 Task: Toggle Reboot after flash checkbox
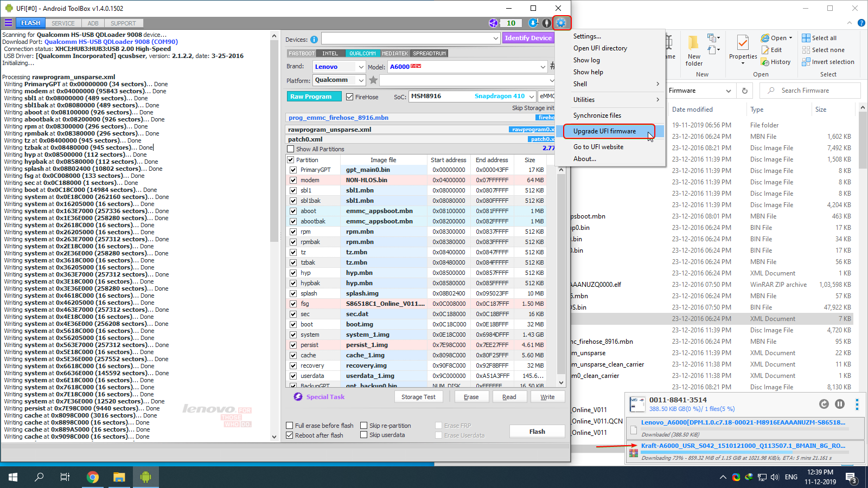[290, 435]
